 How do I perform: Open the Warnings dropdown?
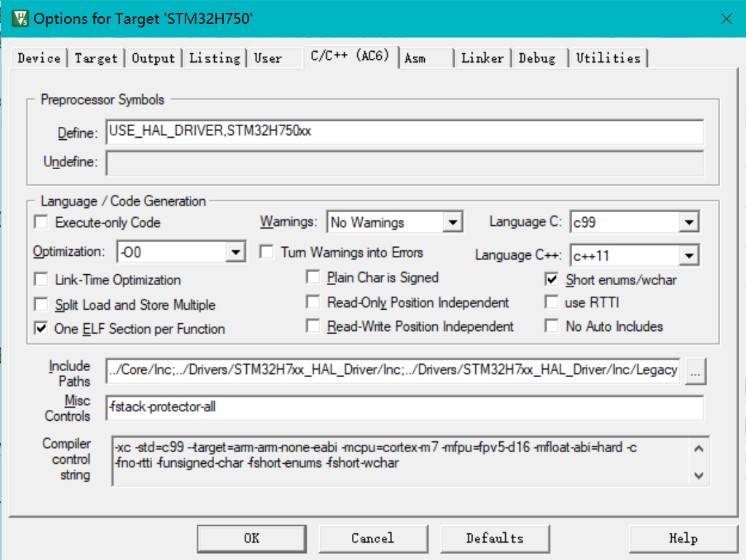click(395, 222)
